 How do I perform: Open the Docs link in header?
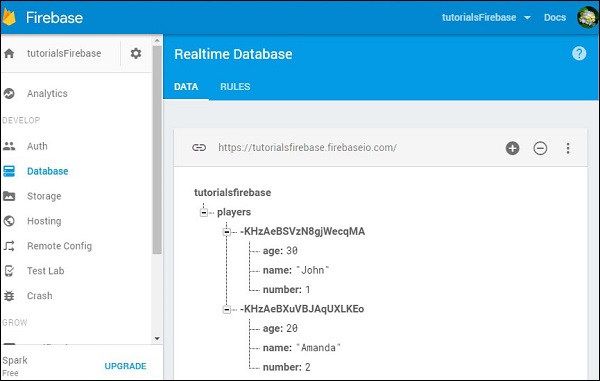(x=555, y=18)
